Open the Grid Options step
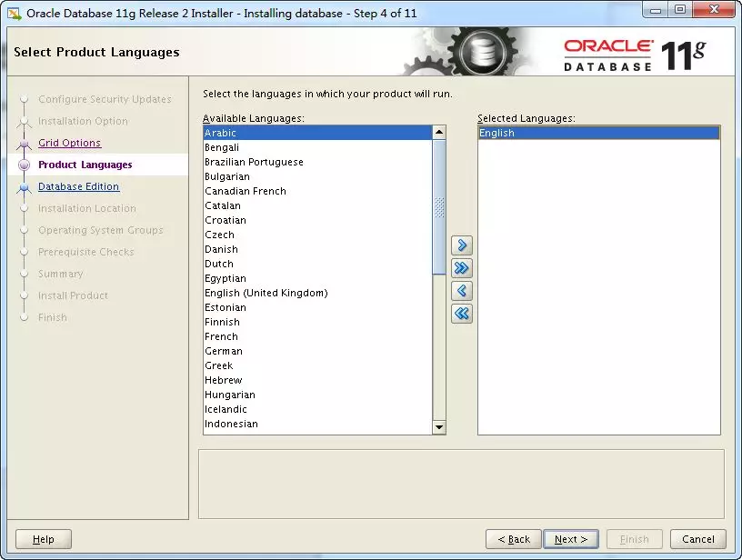This screenshot has height=560, width=742. point(69,143)
